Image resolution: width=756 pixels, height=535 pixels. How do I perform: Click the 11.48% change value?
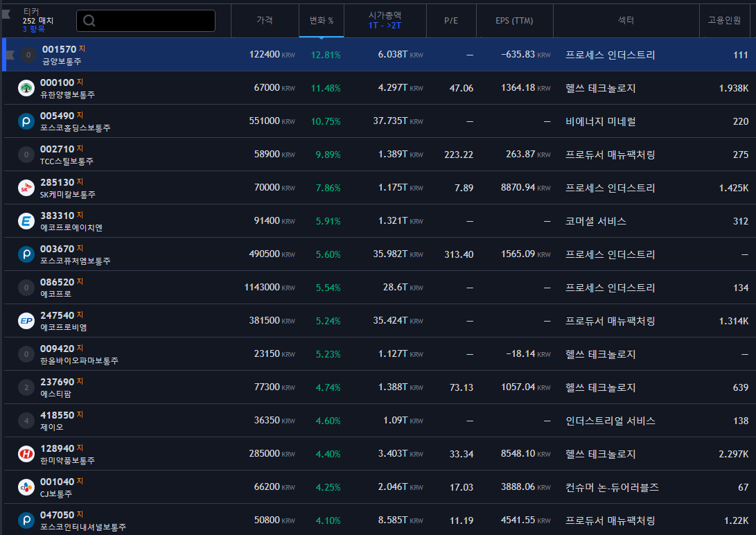point(326,88)
